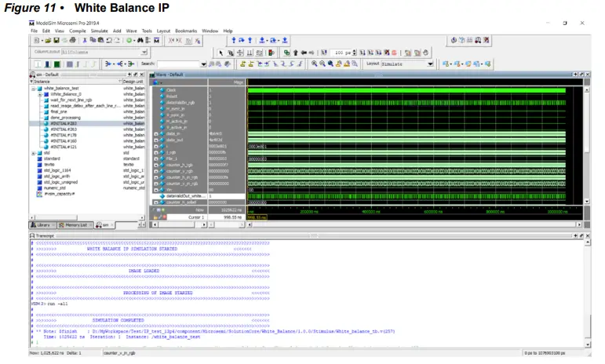The image size is (605, 364).
Task: Click the Design unit column header
Action: (134, 82)
